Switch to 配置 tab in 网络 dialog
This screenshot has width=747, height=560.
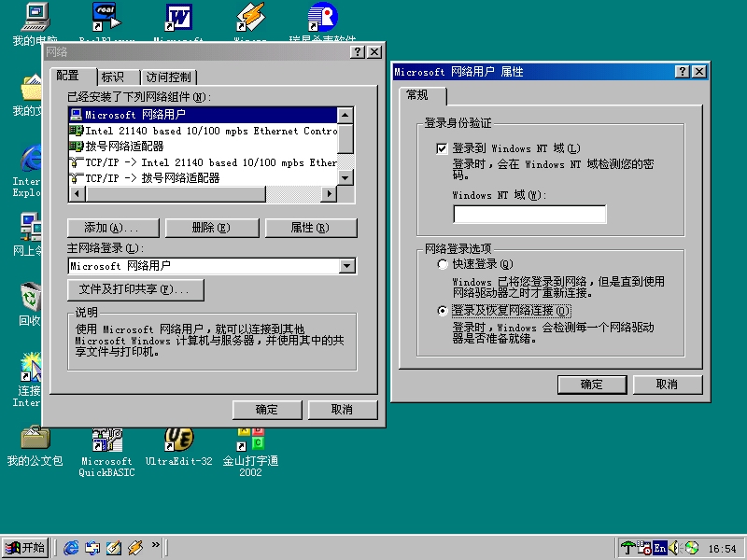tap(73, 76)
